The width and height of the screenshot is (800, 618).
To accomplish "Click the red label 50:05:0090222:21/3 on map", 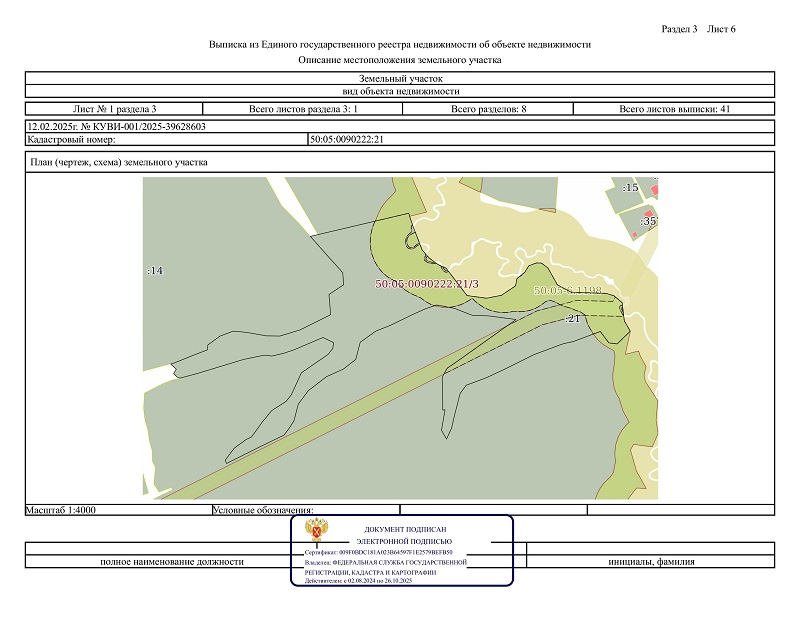I will (x=427, y=284).
